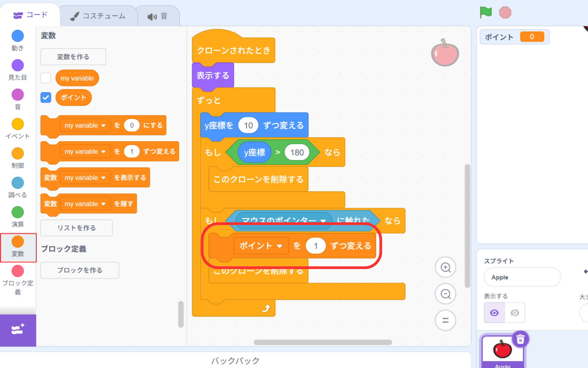
Task: Reset workspace zoom with equals icon
Action: pos(445,320)
